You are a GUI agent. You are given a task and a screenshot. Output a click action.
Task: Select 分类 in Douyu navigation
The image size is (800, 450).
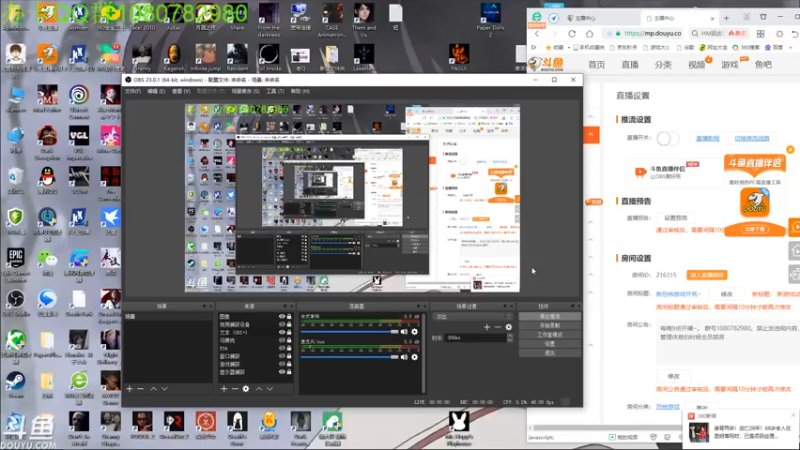[x=663, y=65]
